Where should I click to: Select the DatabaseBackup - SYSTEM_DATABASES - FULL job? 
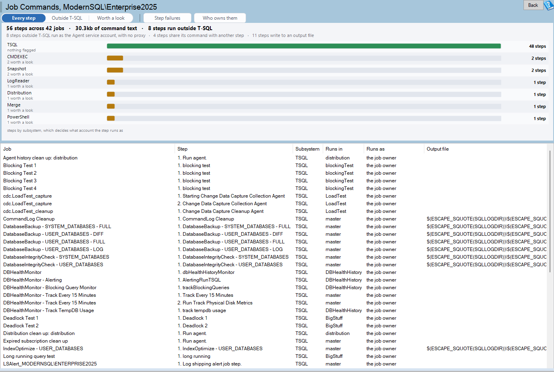(x=57, y=227)
